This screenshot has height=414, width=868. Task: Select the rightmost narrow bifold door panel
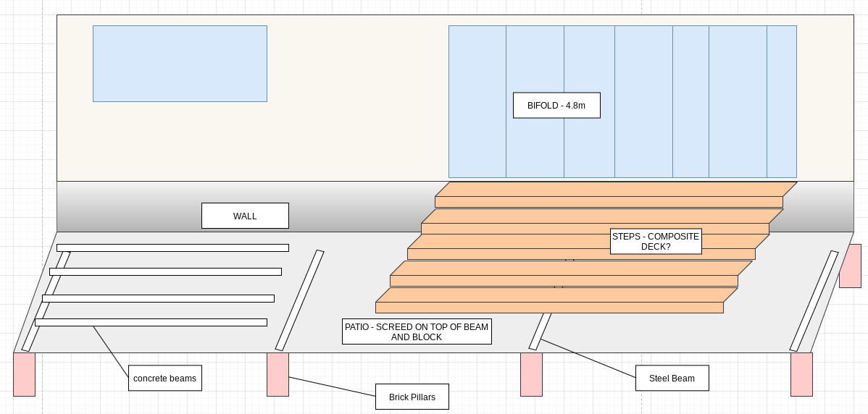tap(782, 101)
